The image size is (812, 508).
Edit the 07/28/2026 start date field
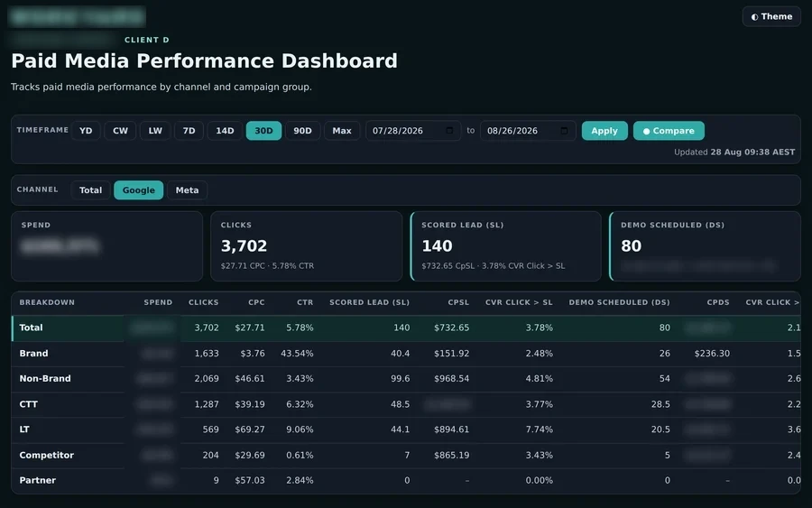pos(412,131)
